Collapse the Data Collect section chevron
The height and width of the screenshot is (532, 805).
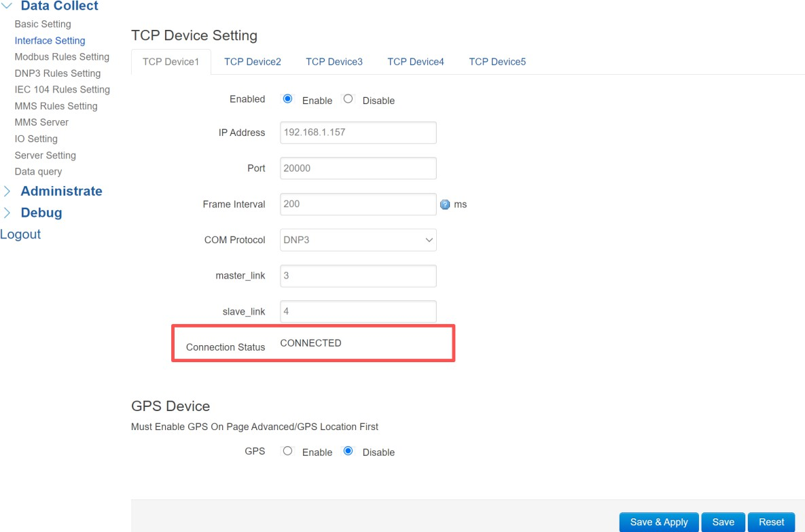[7, 6]
